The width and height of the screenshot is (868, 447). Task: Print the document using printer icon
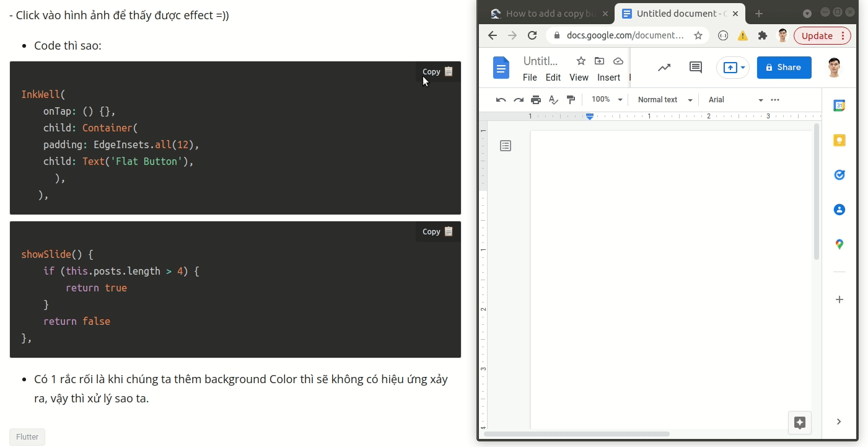tap(536, 100)
